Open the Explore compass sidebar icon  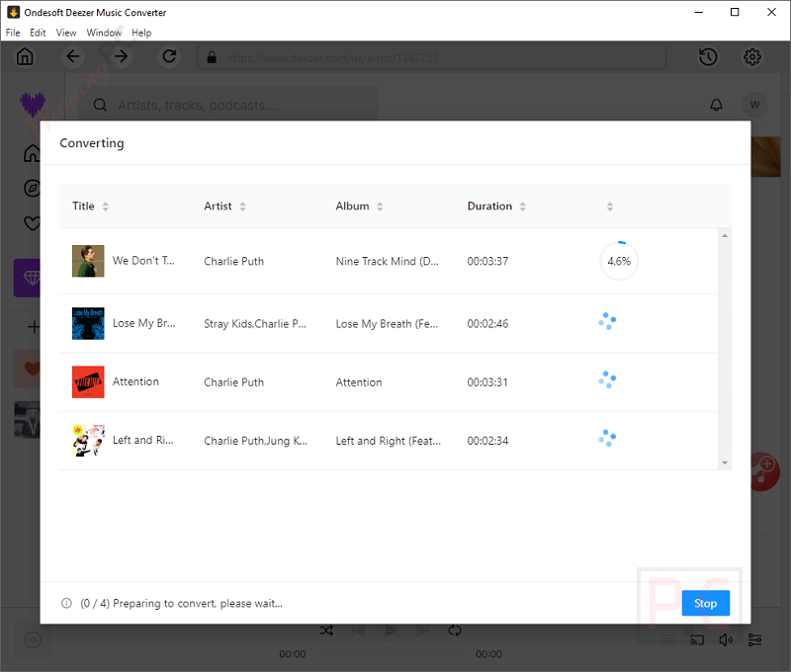point(32,188)
